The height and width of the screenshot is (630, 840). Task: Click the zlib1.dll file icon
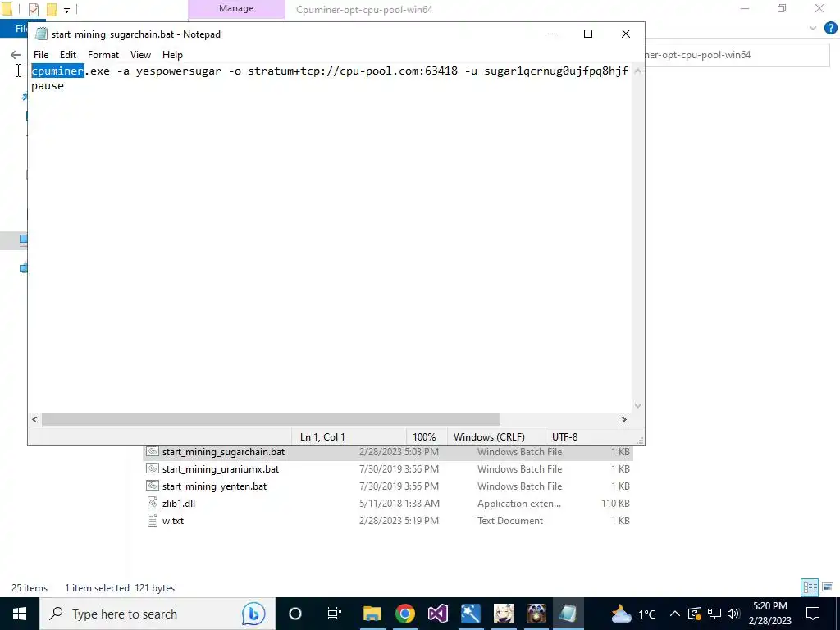point(153,503)
